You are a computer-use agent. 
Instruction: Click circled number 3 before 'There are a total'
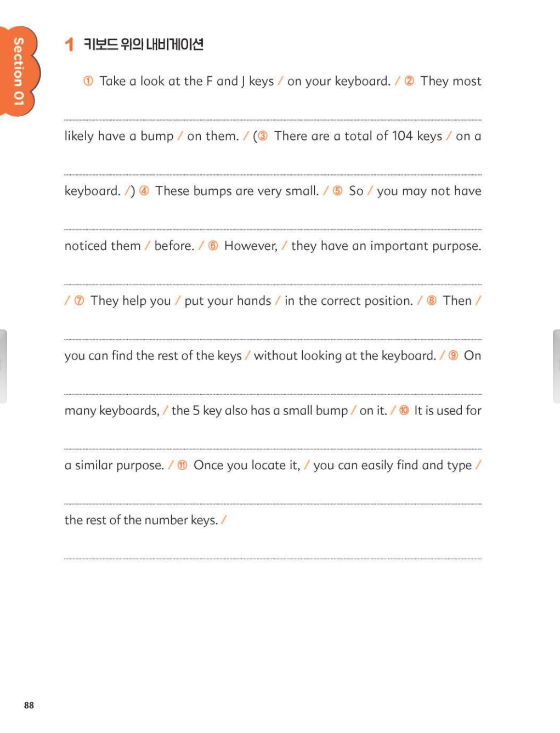pos(263,136)
